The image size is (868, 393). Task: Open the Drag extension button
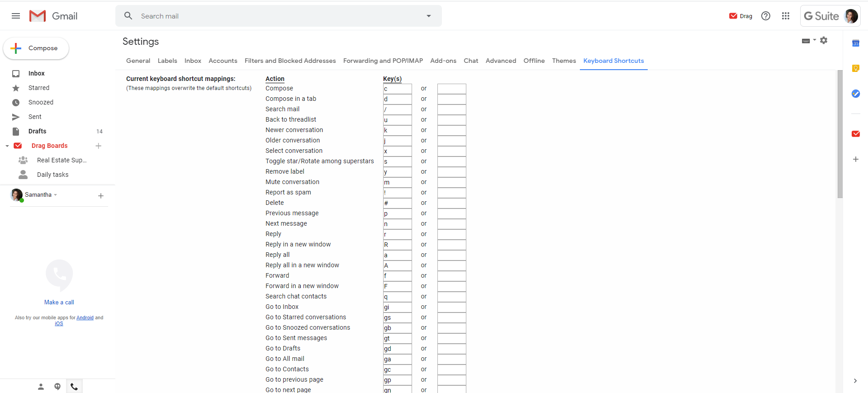pyautogui.click(x=740, y=16)
